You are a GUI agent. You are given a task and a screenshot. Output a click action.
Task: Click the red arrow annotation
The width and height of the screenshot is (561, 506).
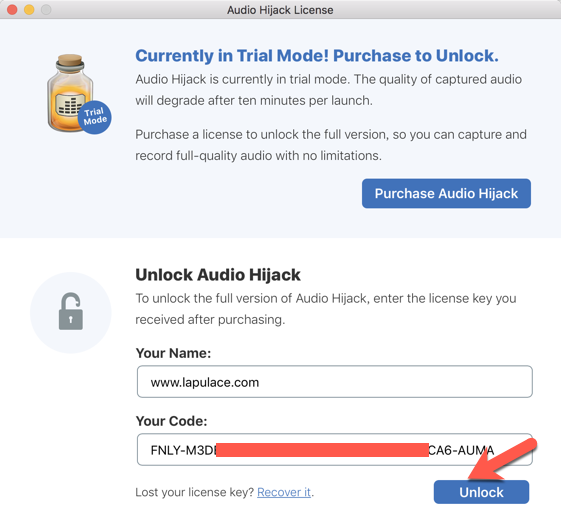coord(503,460)
